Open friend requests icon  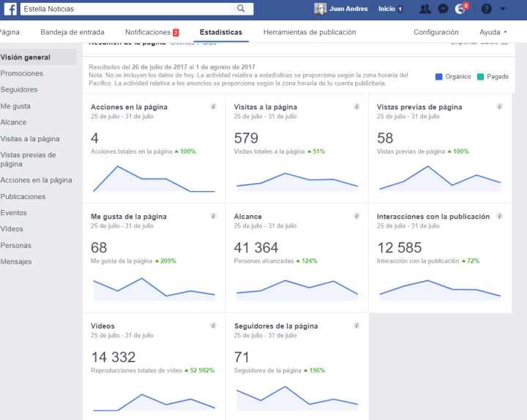pos(425,9)
